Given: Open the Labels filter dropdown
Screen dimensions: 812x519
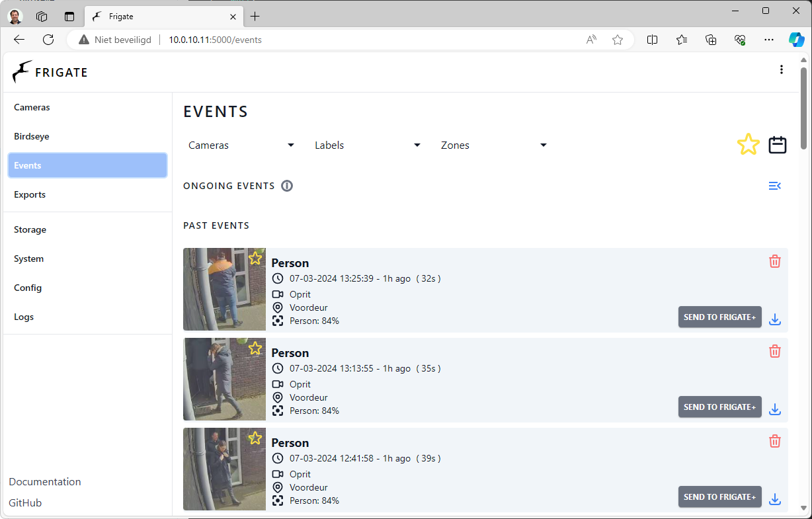Looking at the screenshot, I should (x=368, y=145).
